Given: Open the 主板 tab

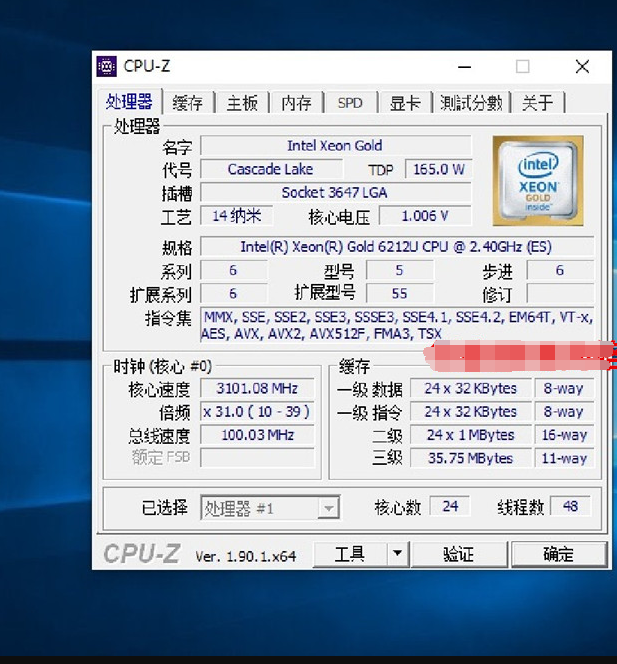Looking at the screenshot, I should [x=242, y=103].
